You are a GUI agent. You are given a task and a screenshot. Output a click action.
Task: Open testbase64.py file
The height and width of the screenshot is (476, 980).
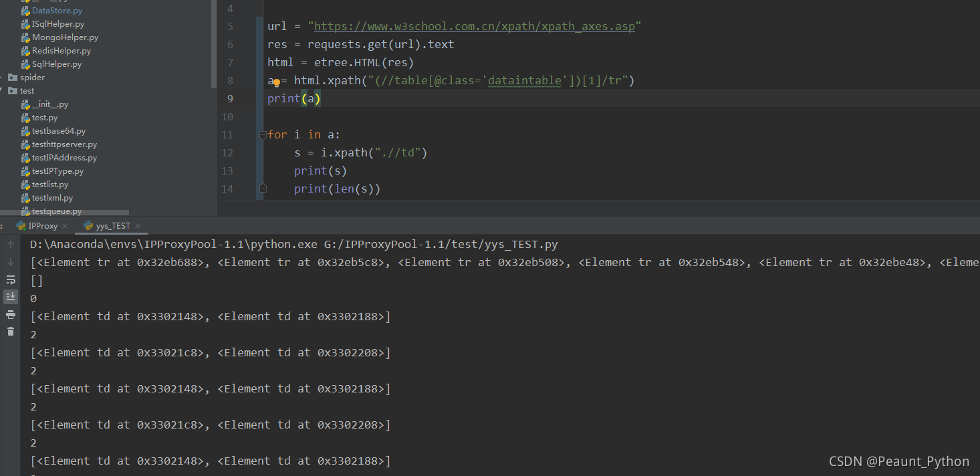point(59,131)
